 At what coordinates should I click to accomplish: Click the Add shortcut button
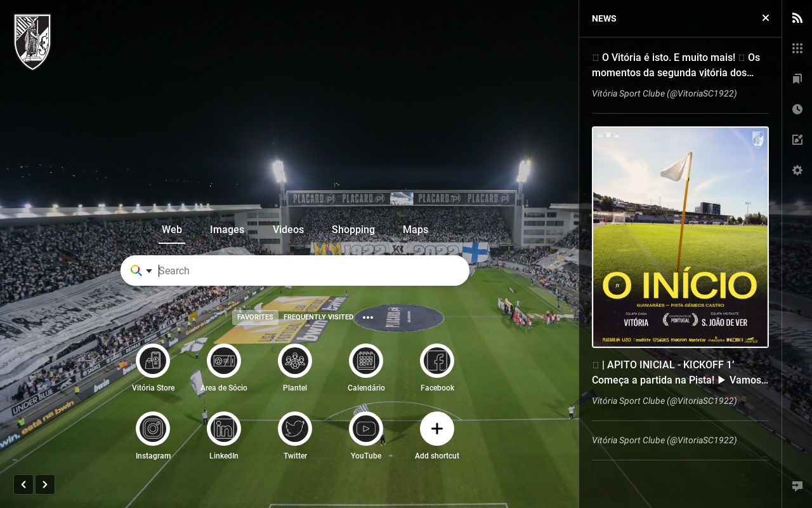coord(437,429)
